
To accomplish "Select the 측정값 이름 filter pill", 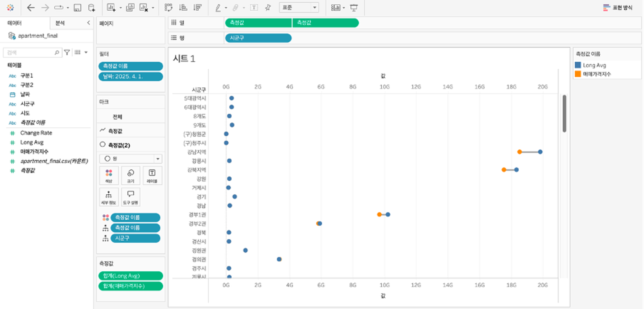I will click(131, 66).
